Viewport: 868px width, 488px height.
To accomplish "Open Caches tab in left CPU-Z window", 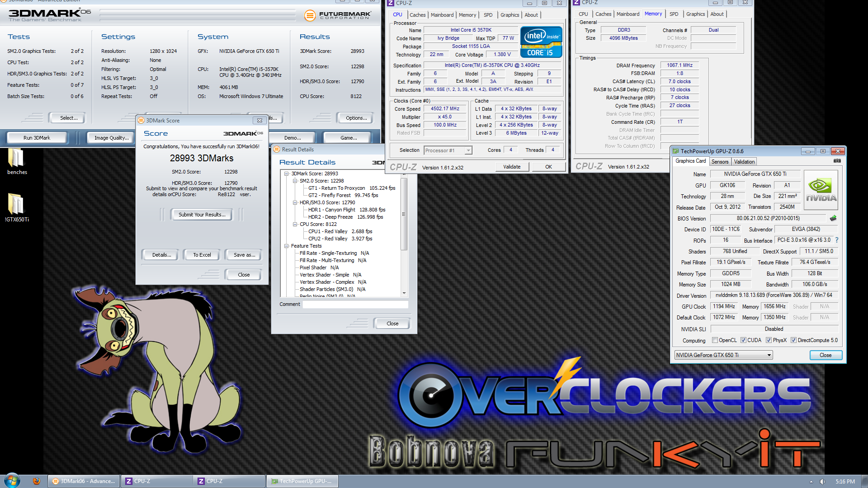I will 417,15.
